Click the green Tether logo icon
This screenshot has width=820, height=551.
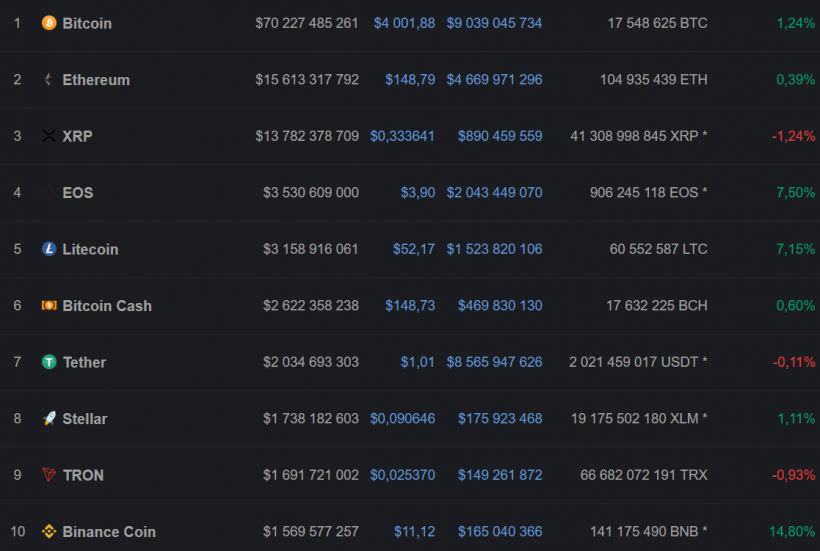pyautogui.click(x=49, y=362)
